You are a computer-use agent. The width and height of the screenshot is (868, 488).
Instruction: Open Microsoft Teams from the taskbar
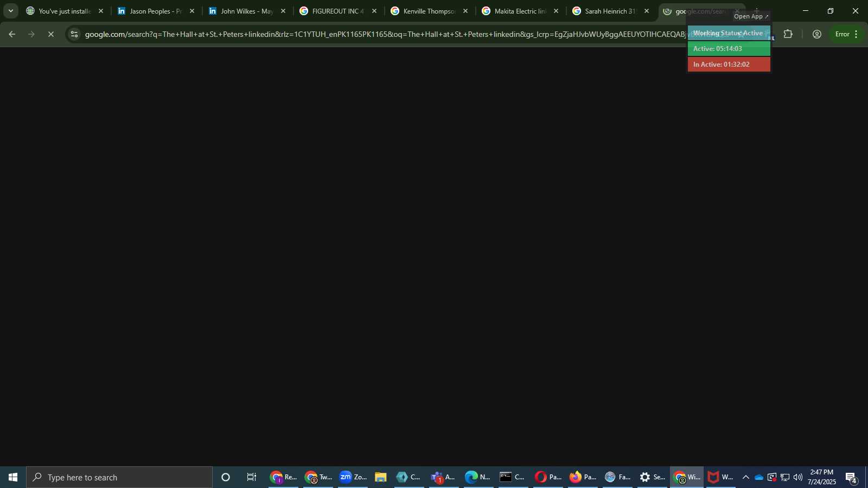(x=443, y=477)
